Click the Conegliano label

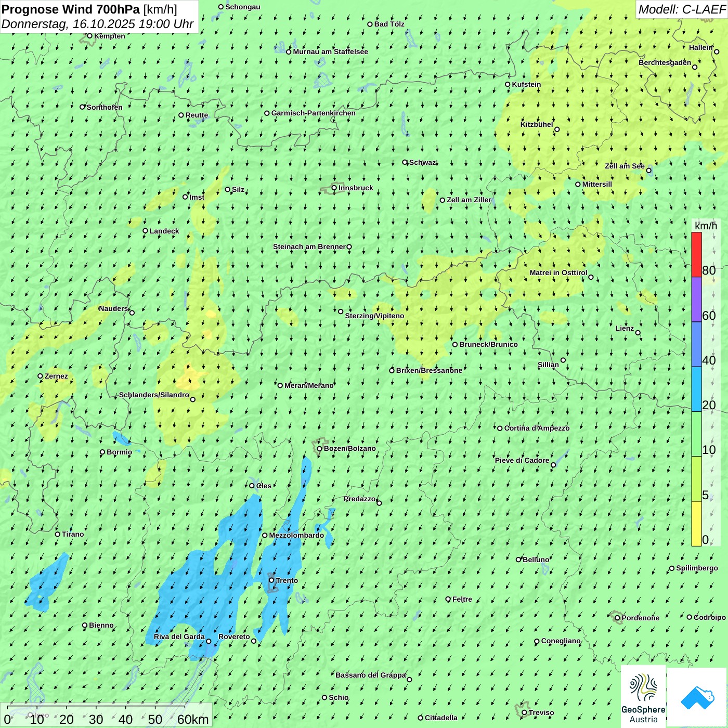(561, 641)
